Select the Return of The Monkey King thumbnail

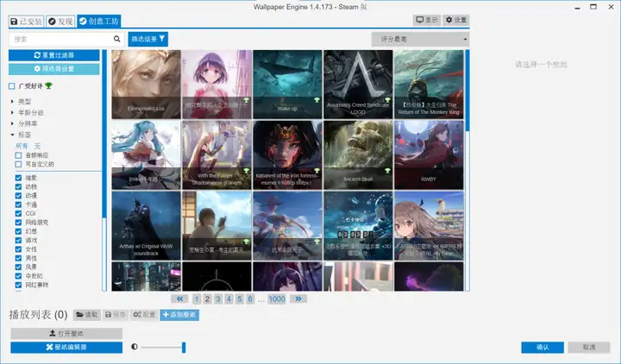(429, 85)
